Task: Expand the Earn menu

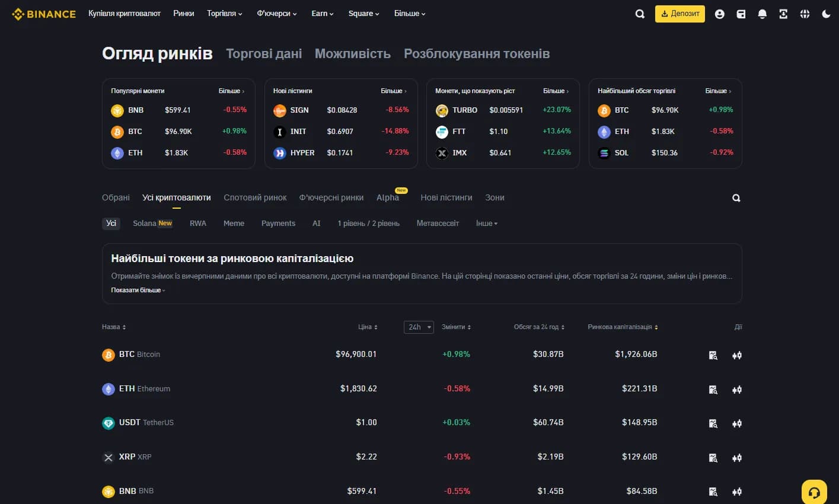Action: pos(323,14)
